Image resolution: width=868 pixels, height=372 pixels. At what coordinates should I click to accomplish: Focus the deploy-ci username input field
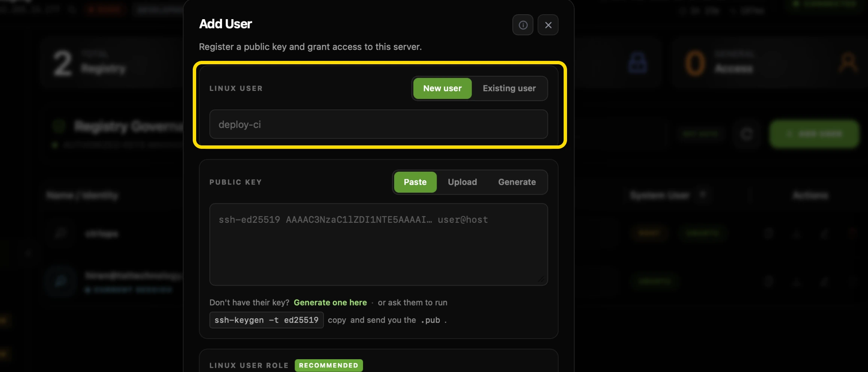pyautogui.click(x=378, y=124)
